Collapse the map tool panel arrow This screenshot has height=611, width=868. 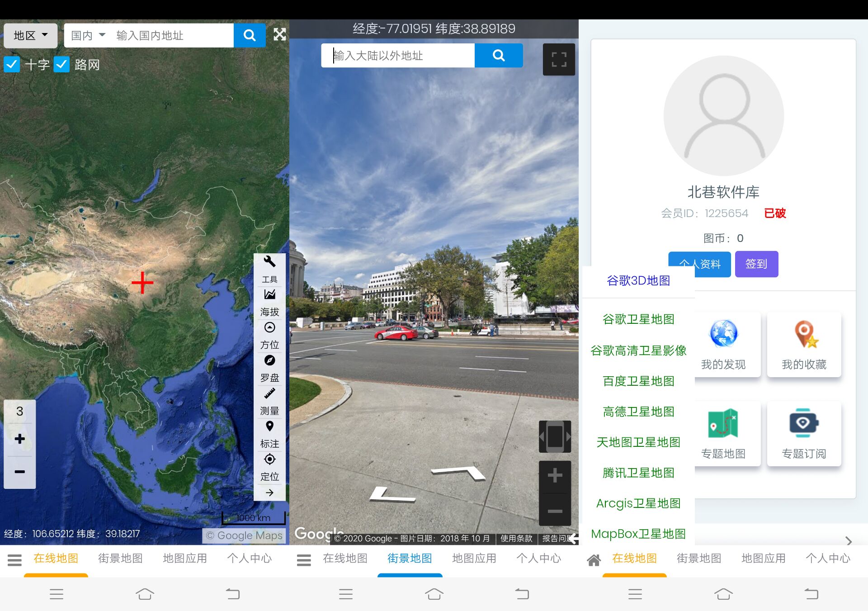pos(269,493)
